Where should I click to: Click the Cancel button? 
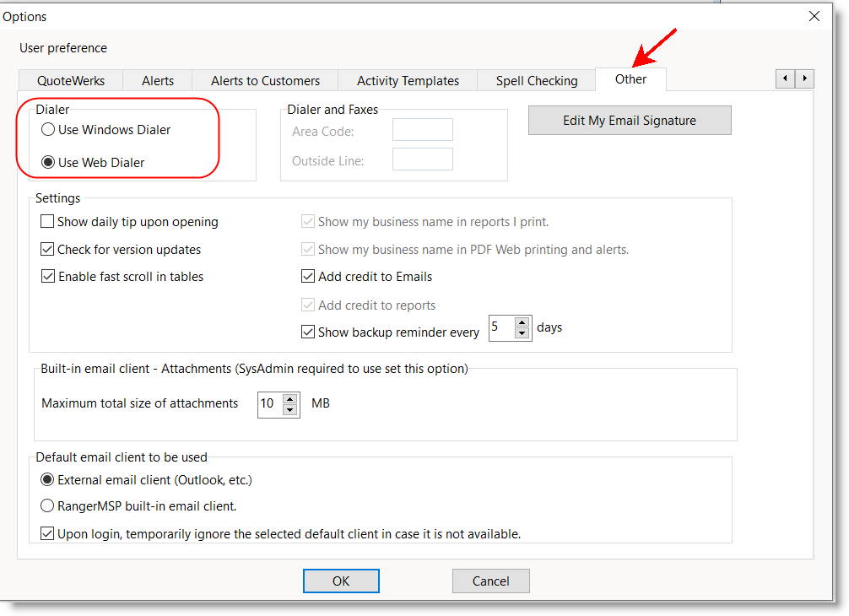[x=490, y=581]
